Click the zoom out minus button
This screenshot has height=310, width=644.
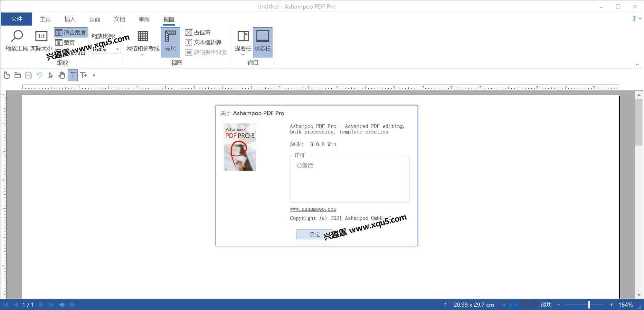558,305
